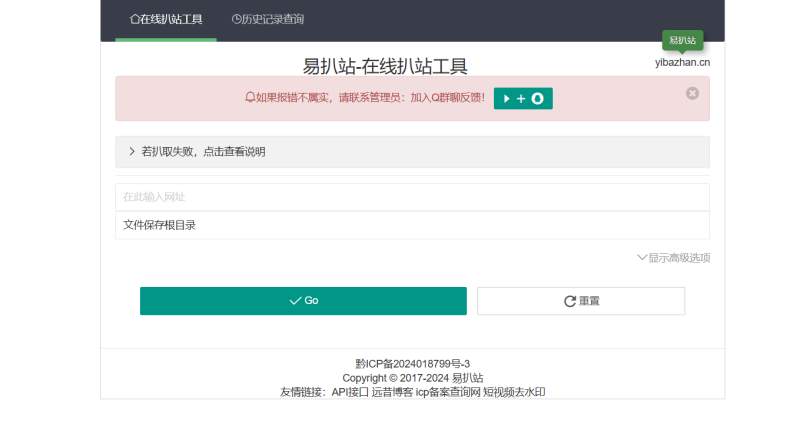Join the Q group via green button
The image size is (800, 431).
523,98
